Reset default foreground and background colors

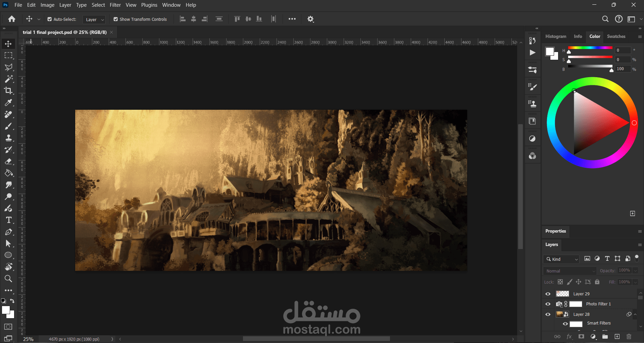3,301
